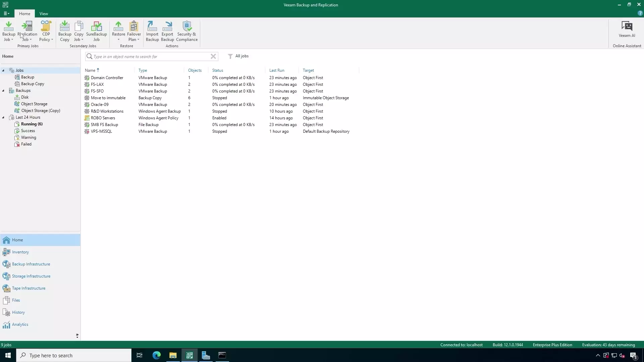The image size is (644, 362).
Task: Open the SureBackup Job icon
Action: click(x=96, y=31)
